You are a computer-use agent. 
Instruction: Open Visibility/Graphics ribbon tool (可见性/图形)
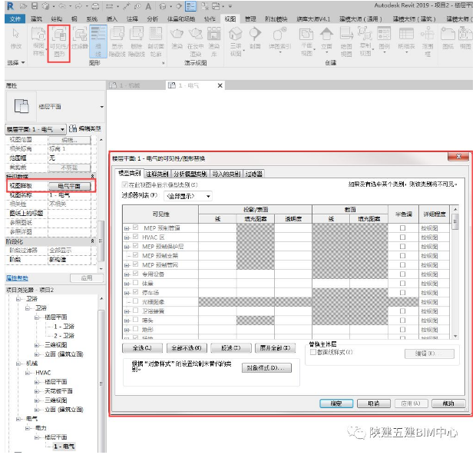point(58,41)
